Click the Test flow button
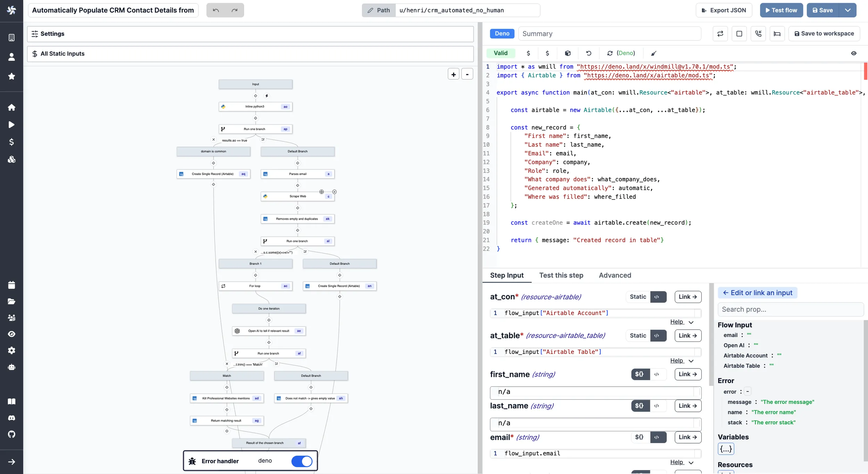The image size is (868, 474). click(x=781, y=10)
